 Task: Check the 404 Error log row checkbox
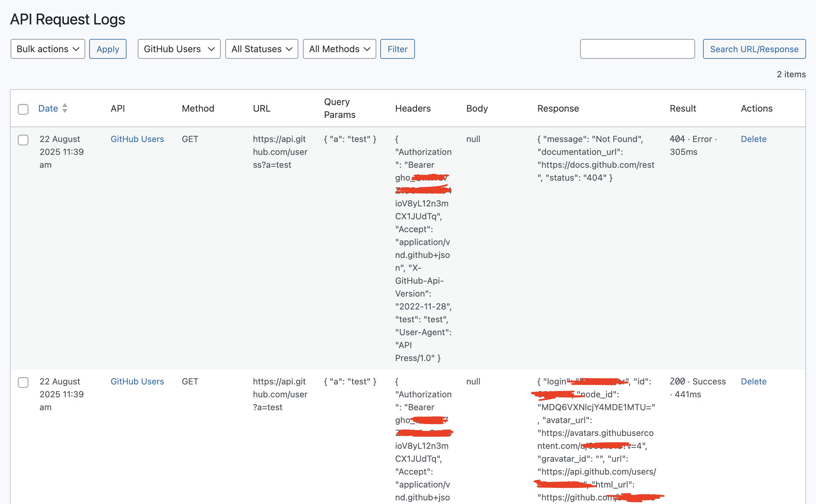click(x=23, y=140)
